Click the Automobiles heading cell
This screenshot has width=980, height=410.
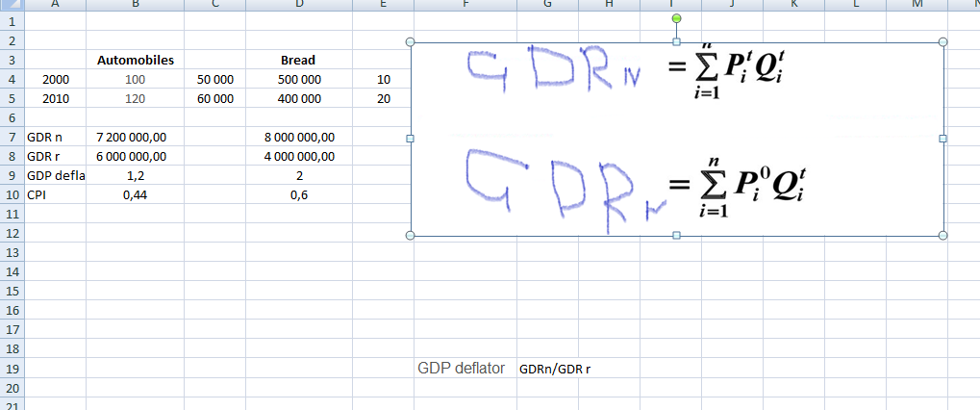(135, 60)
